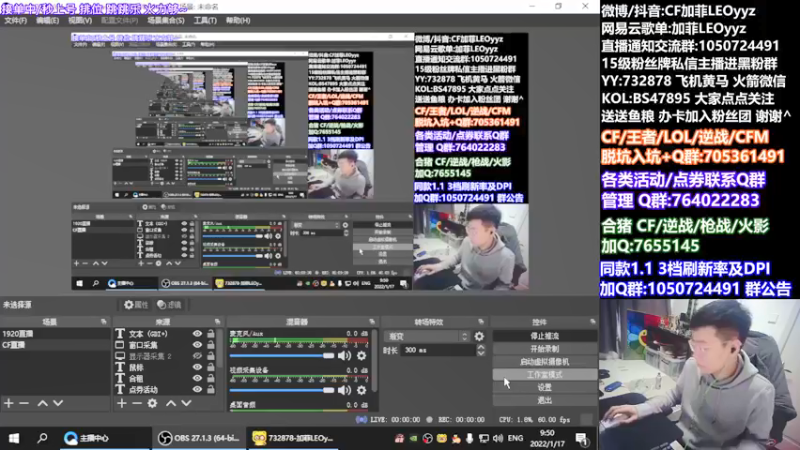
Task: Lock the 点券活动 source
Action: pyautogui.click(x=211, y=389)
